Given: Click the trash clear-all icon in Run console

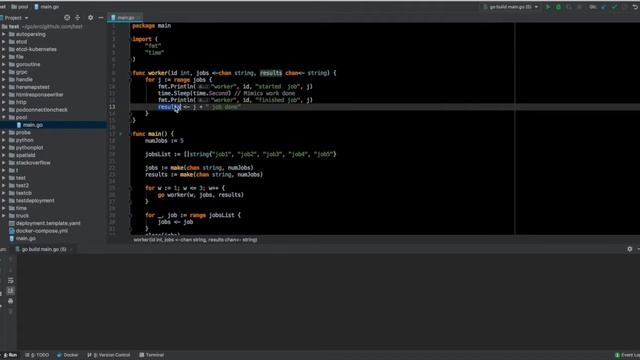Looking at the screenshot, I should 11,311.
